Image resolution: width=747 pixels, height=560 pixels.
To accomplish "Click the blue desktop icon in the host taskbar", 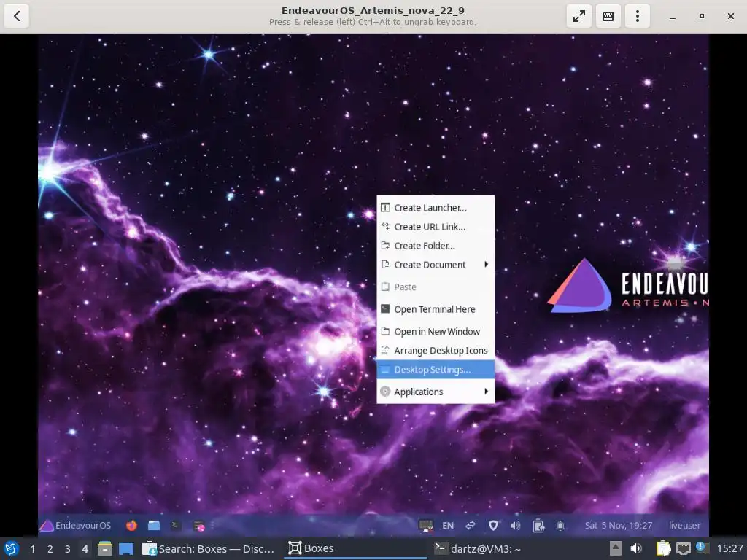I will click(126, 549).
